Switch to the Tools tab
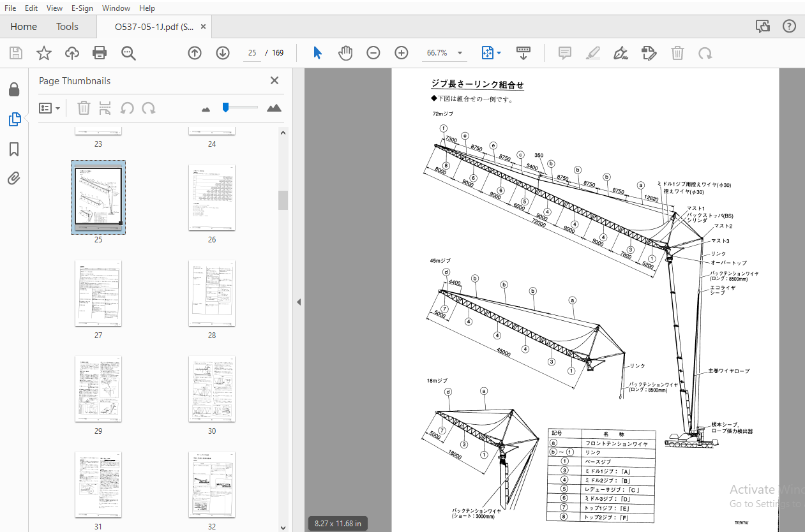Image resolution: width=805 pixels, height=532 pixels. (67, 27)
